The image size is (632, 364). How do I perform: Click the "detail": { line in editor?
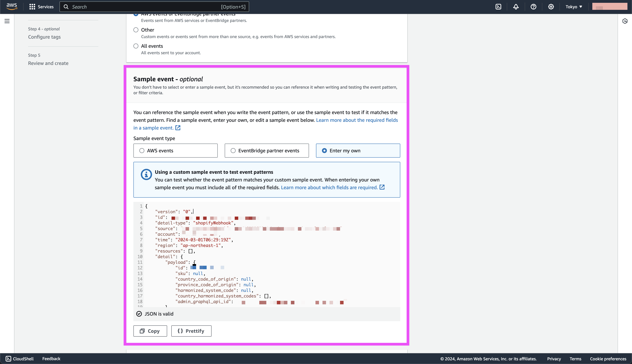pyautogui.click(x=169, y=257)
